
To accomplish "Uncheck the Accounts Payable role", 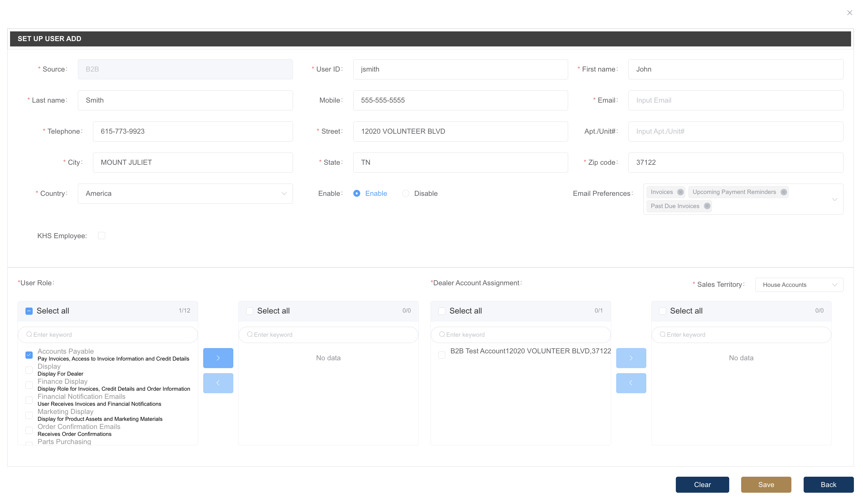I will (x=29, y=355).
